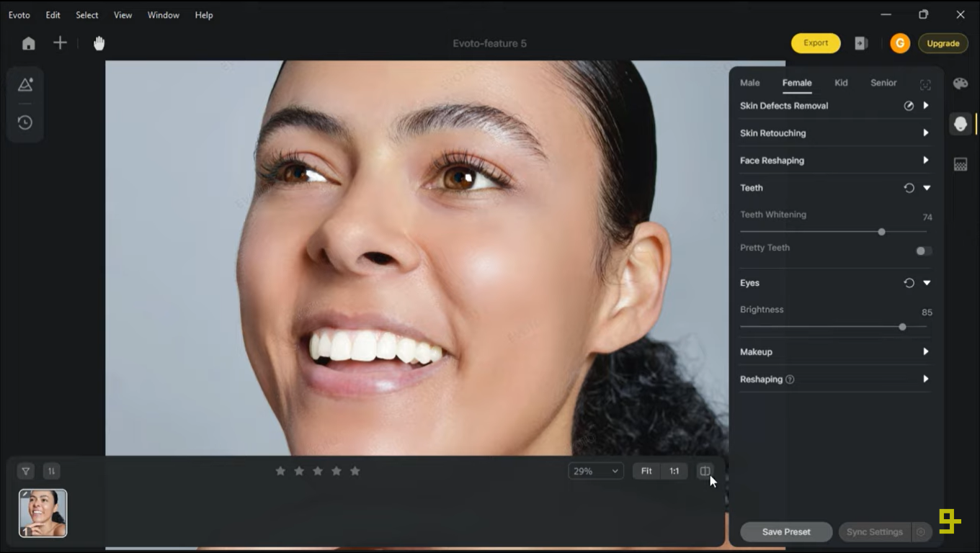Switch to the Male preset tab
Image resolution: width=980 pixels, height=553 pixels.
pos(749,83)
